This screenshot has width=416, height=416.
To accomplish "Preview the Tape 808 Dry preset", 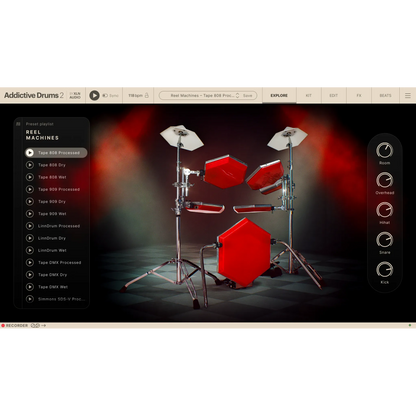I will click(x=30, y=165).
